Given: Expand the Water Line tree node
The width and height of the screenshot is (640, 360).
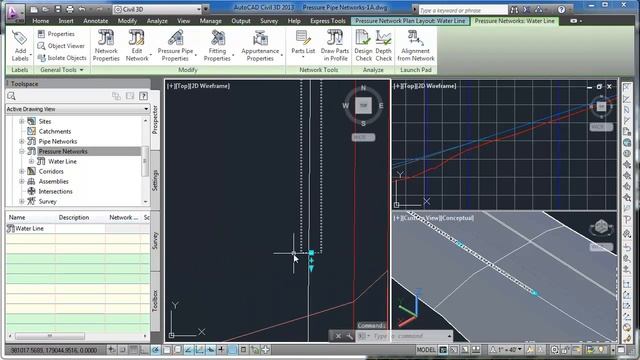Looking at the screenshot, I should pos(31,161).
